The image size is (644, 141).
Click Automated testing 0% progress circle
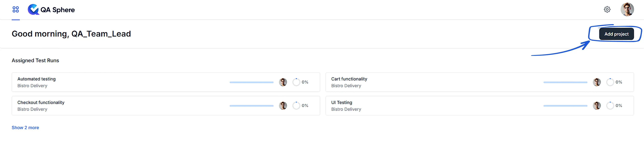(296, 82)
